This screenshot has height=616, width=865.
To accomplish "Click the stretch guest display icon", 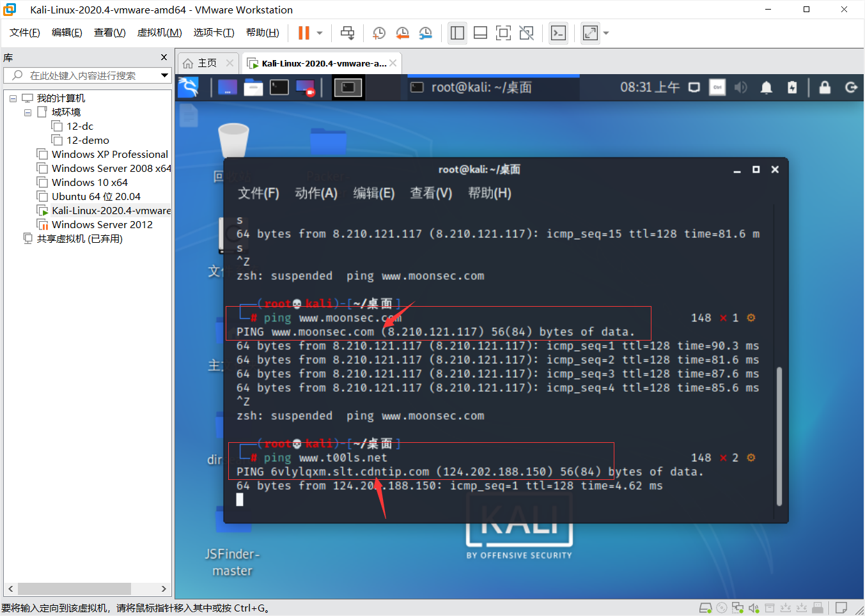I will 590,33.
